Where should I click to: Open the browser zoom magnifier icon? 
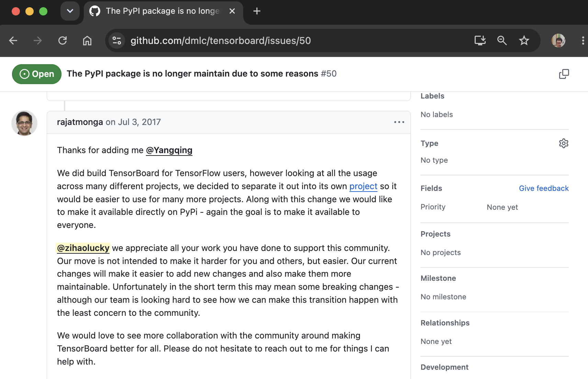click(x=502, y=41)
